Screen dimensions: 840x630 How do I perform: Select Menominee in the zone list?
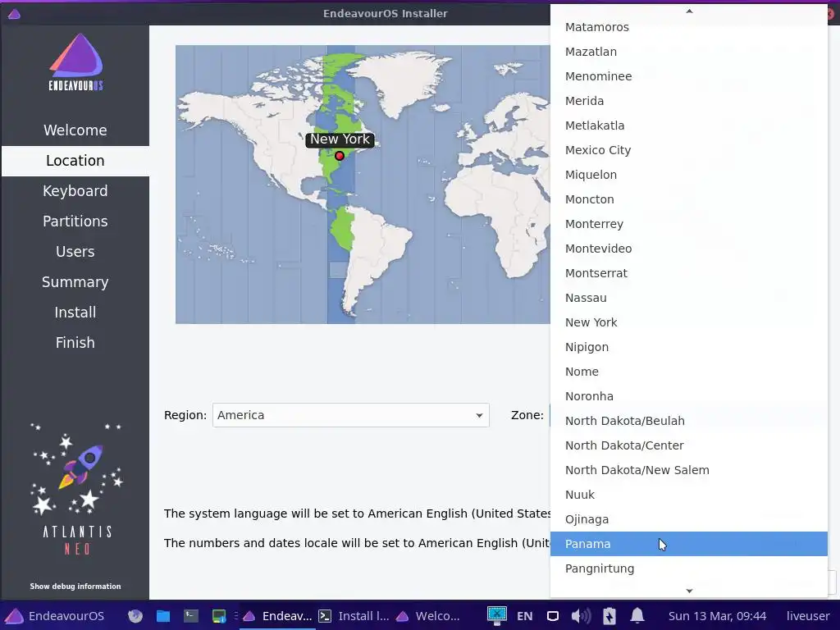(x=688, y=76)
